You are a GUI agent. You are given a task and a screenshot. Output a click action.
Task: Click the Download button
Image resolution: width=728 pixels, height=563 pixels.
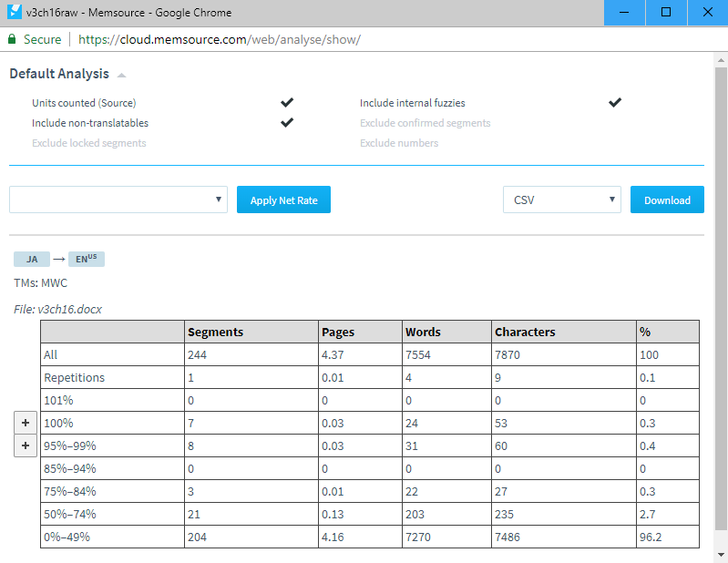coord(667,200)
